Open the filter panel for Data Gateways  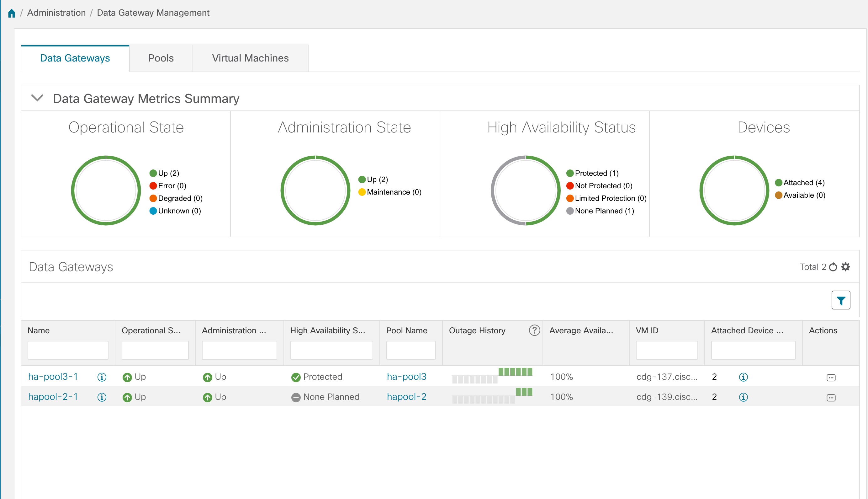pyautogui.click(x=841, y=300)
